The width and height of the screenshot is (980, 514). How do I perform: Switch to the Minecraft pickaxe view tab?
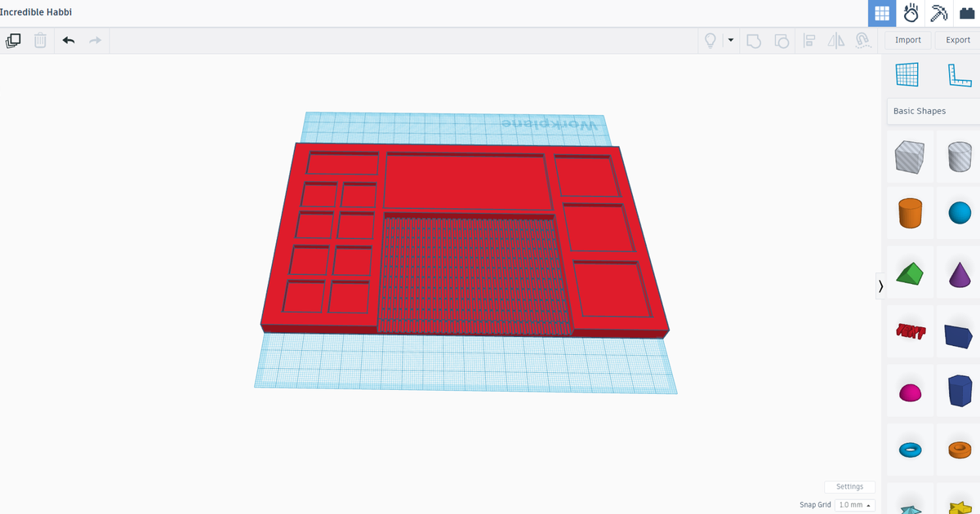click(x=938, y=13)
